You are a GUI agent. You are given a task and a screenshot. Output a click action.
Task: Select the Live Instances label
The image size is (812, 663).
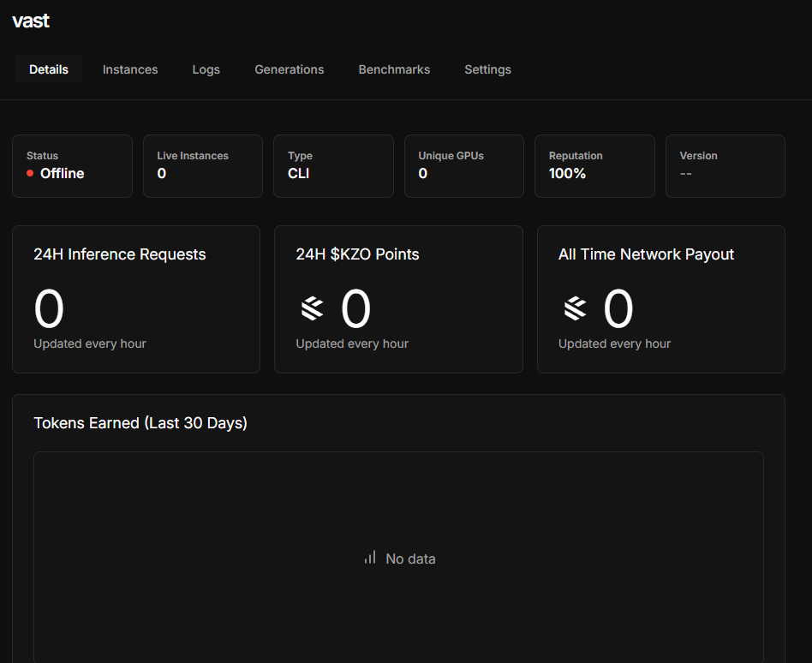(x=193, y=156)
